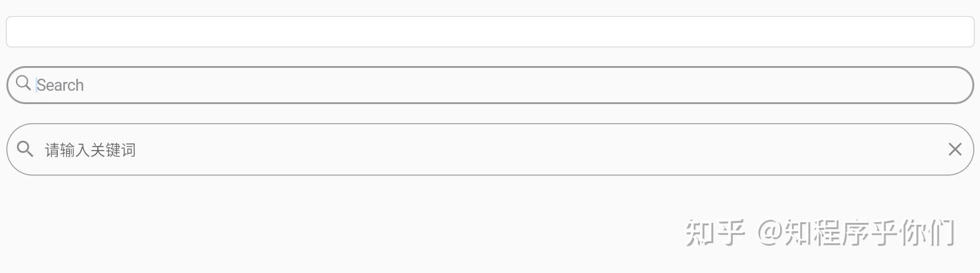Place cursor in the blank top field
This screenshot has height=273, width=980.
pos(490,32)
